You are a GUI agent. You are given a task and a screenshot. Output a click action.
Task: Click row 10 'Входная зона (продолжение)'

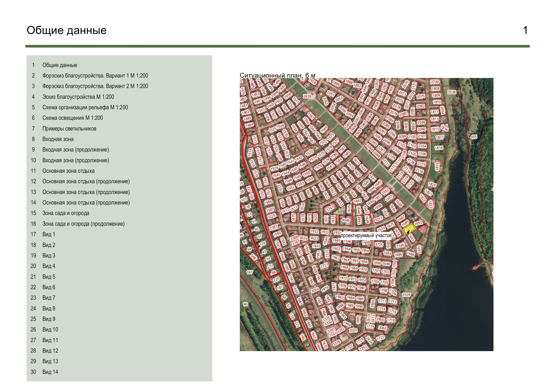click(76, 160)
